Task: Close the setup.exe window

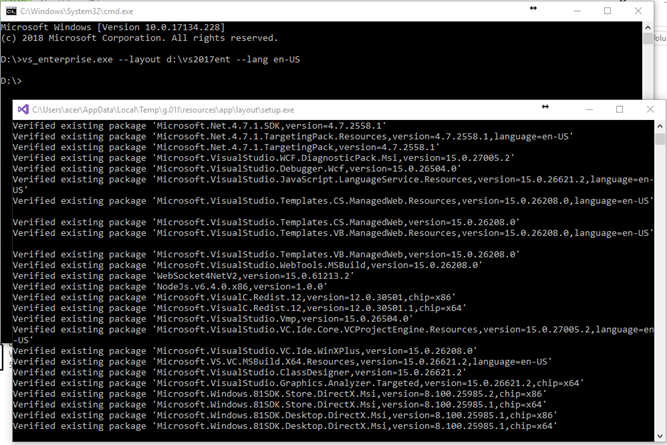Action: pyautogui.click(x=650, y=109)
